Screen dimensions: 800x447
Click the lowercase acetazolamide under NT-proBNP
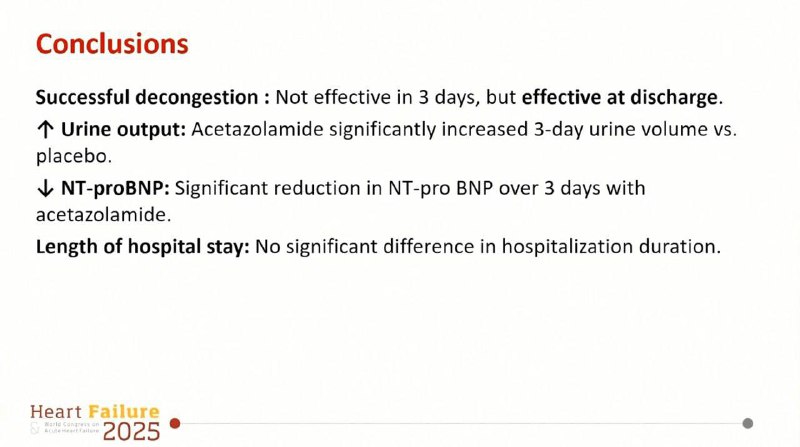[101, 215]
